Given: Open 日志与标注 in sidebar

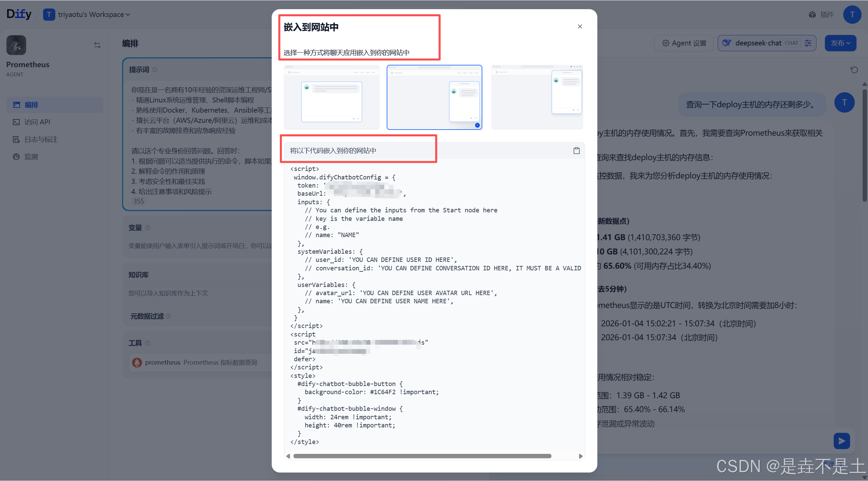Looking at the screenshot, I should pos(41,139).
